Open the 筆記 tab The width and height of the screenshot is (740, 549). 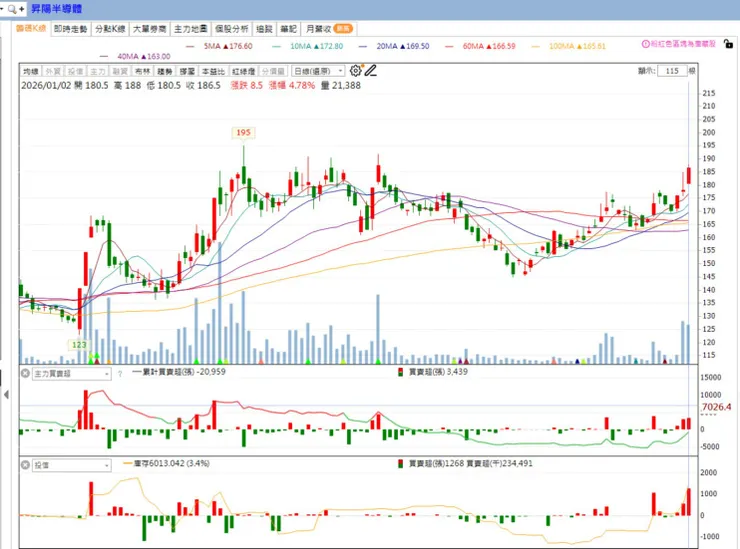pyautogui.click(x=288, y=29)
